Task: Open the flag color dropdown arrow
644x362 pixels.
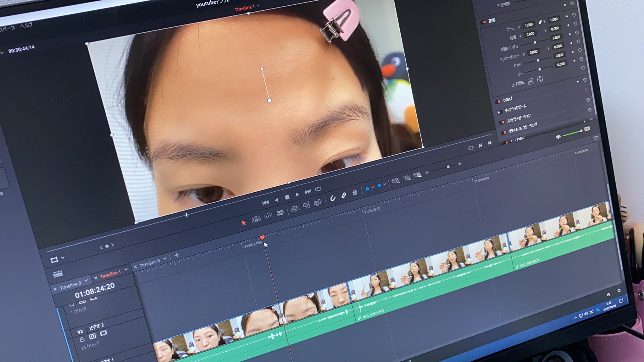Action: point(373,188)
